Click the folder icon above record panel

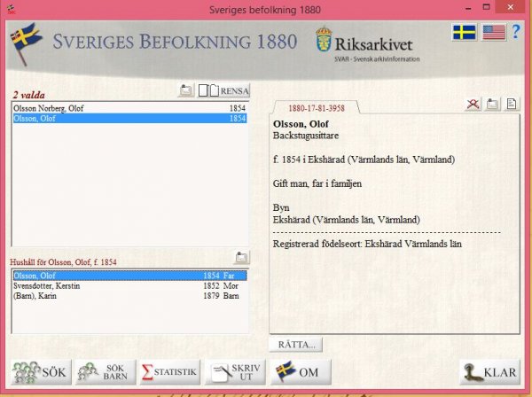pos(493,105)
